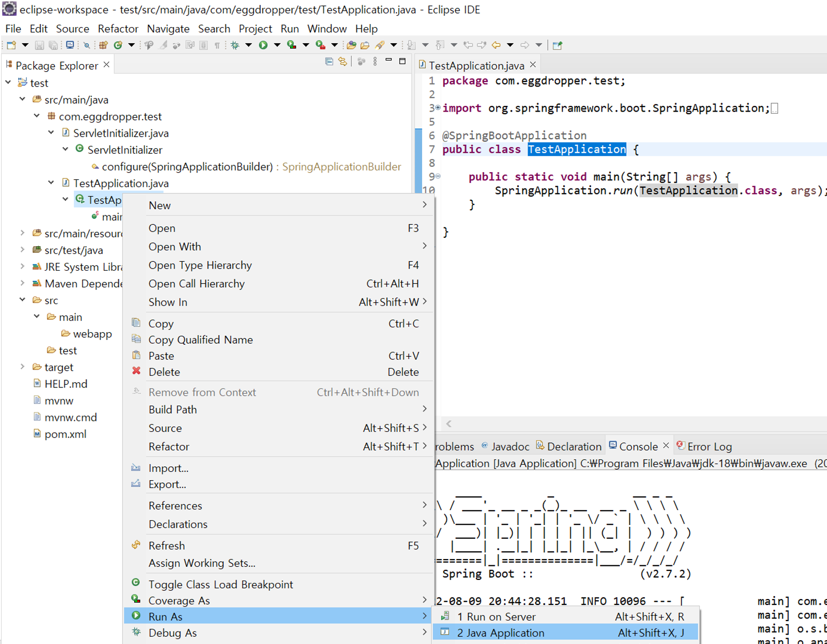Viewport: 827px width, 644px height.
Task: Open the New wizard dropdown arrow
Action: pos(25,45)
